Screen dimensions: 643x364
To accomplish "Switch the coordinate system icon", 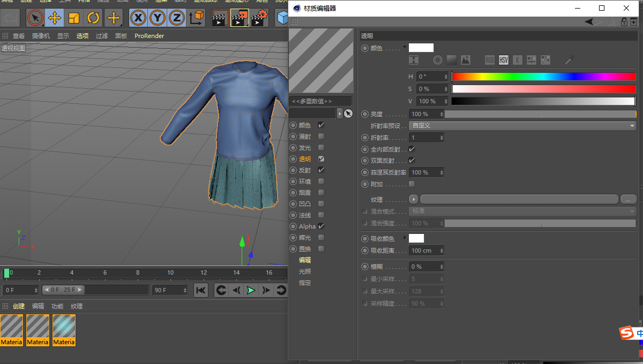I will click(x=197, y=18).
